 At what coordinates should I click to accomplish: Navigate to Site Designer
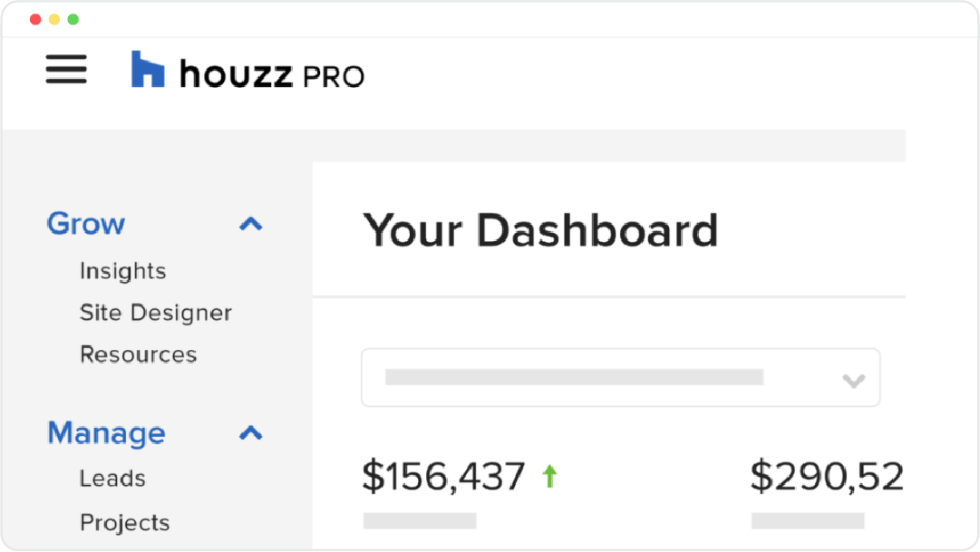[x=156, y=312]
